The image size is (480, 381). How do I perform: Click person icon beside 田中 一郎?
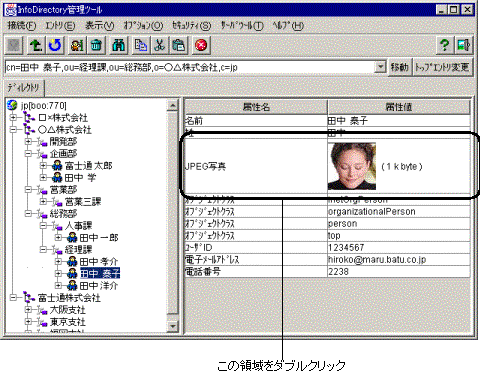point(72,237)
